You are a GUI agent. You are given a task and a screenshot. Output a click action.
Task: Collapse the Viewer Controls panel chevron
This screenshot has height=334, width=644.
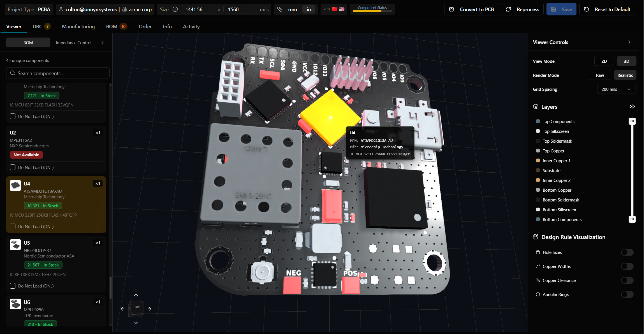coord(629,41)
